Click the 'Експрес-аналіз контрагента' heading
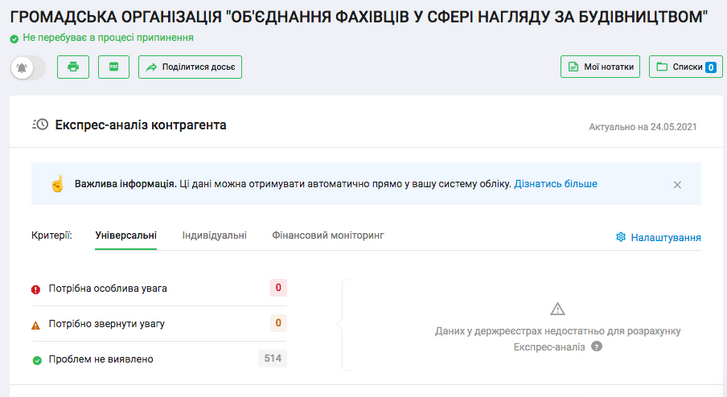The image size is (727, 397). click(x=140, y=125)
